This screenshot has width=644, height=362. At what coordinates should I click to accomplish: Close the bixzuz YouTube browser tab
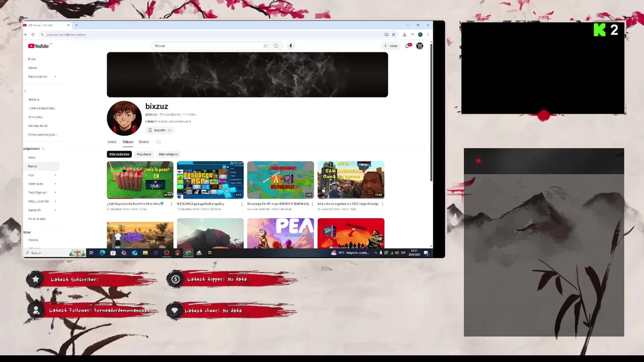(x=69, y=25)
